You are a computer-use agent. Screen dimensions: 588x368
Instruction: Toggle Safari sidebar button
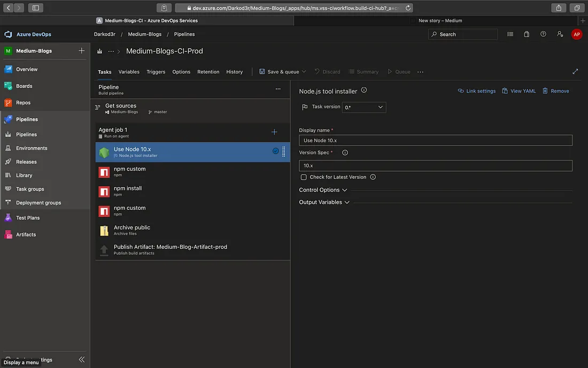(x=36, y=8)
